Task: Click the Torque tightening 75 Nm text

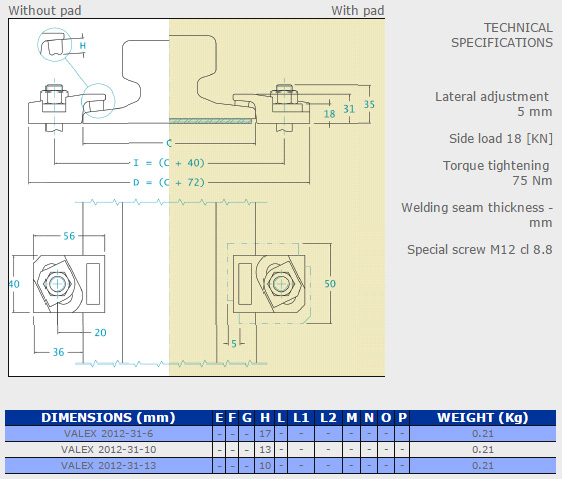Action: pos(497,173)
